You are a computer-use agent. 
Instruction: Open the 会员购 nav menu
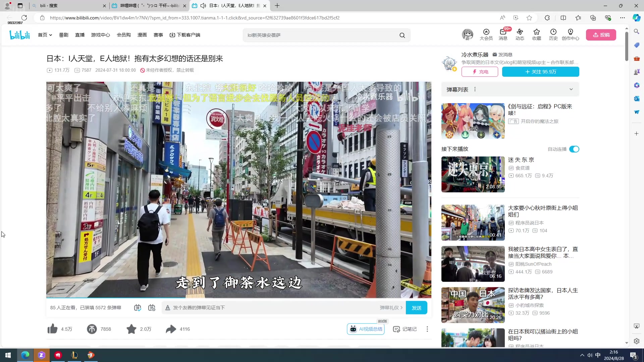pos(124,35)
